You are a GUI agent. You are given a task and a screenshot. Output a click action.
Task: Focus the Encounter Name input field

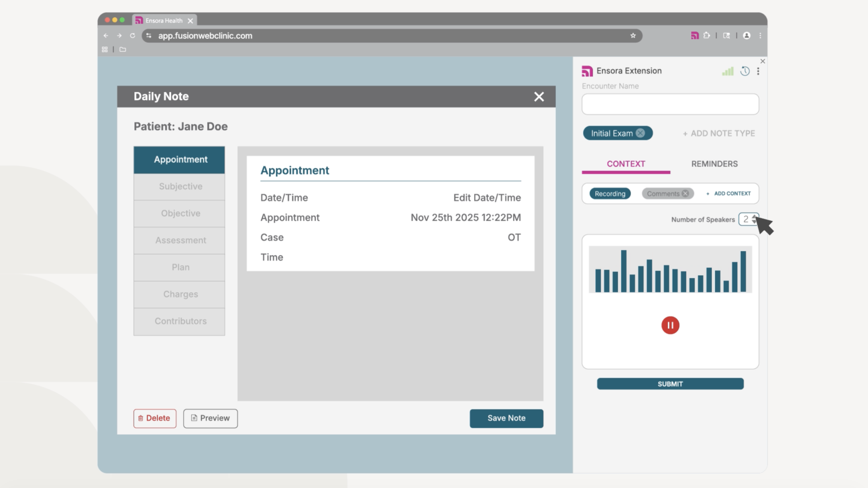[670, 104]
